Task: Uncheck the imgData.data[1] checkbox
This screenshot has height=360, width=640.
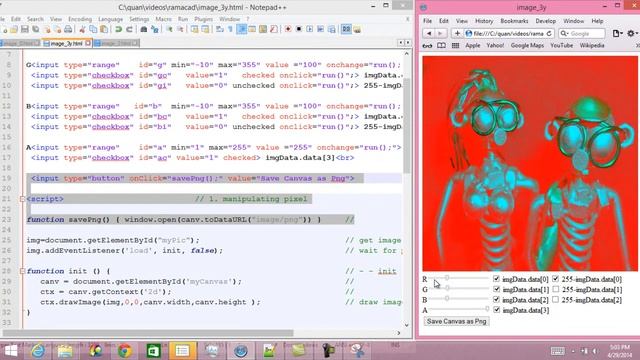Action: click(x=496, y=289)
